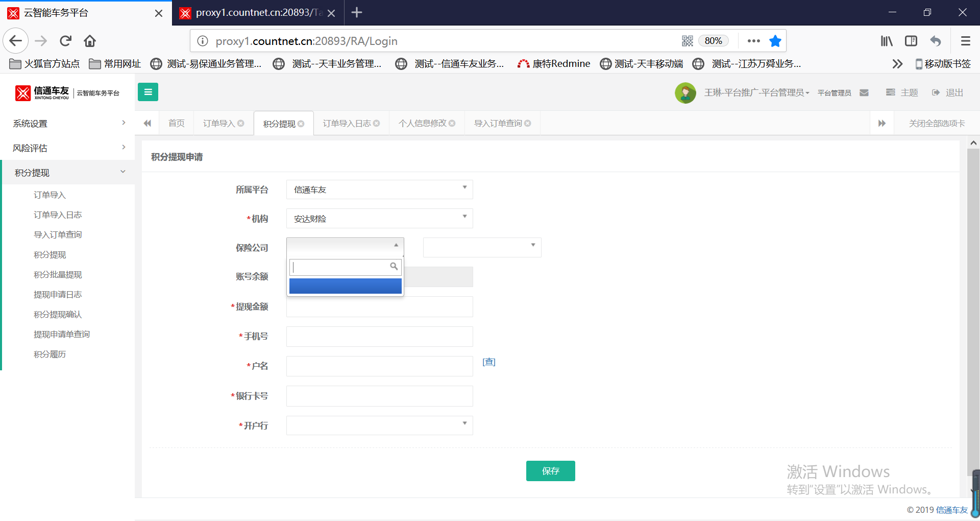Close the 个人信息修改 tab
The height and width of the screenshot is (521, 980).
point(452,123)
